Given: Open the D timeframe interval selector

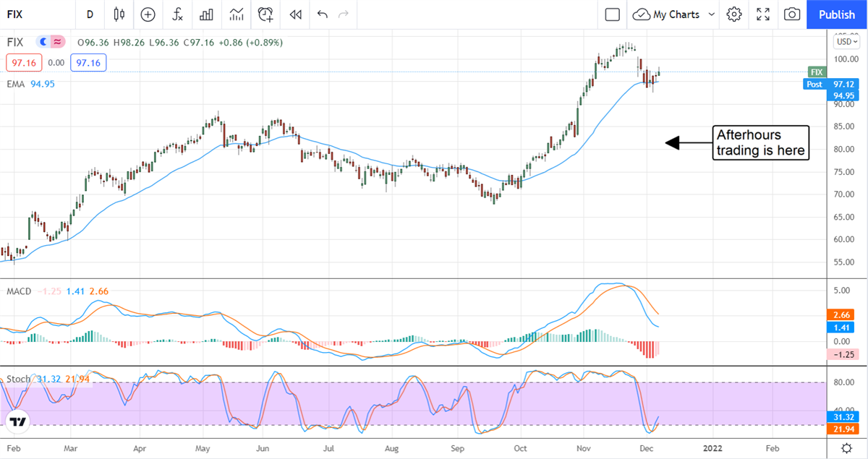Looking at the screenshot, I should [x=90, y=14].
